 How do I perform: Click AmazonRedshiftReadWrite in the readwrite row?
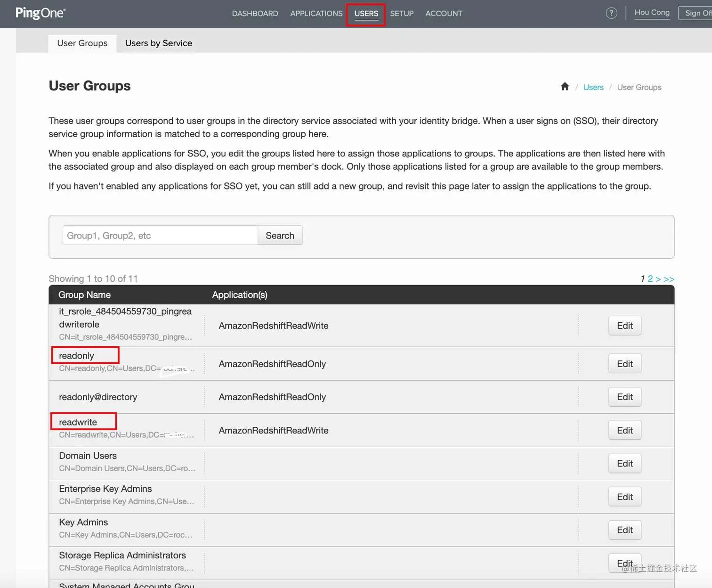tap(274, 430)
